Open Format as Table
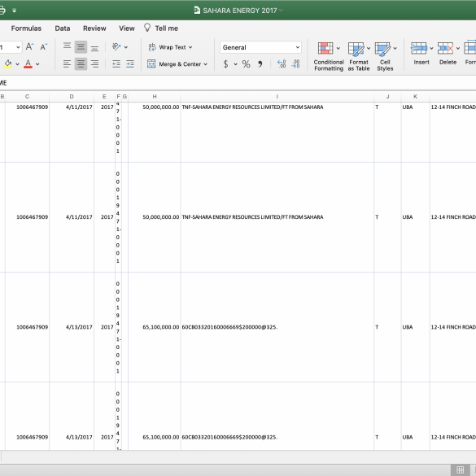Viewport: 476px width, 476px height. 359,57
